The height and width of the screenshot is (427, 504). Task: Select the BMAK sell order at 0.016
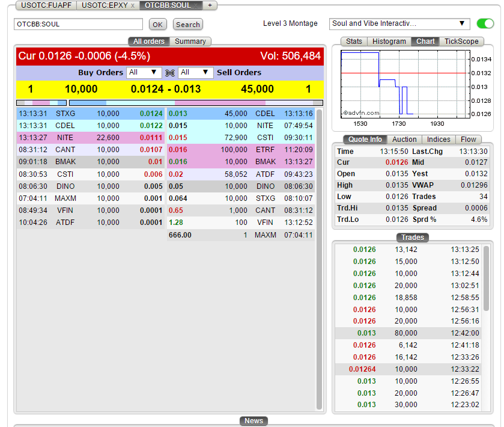coord(241,162)
